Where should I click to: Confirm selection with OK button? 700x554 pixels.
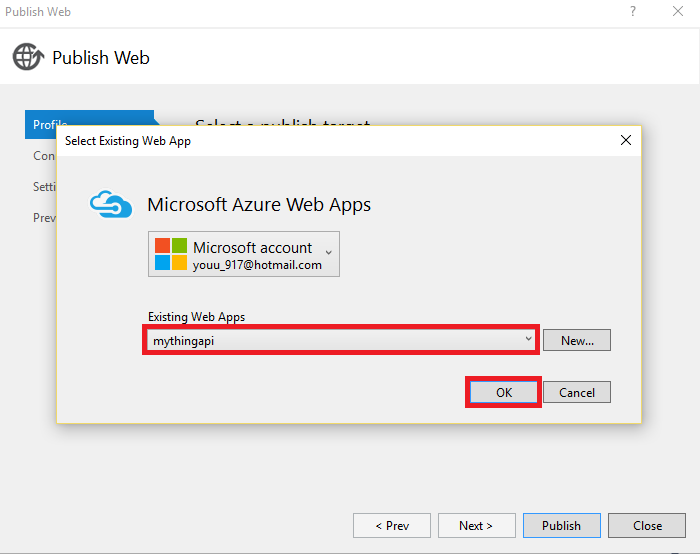tap(503, 393)
